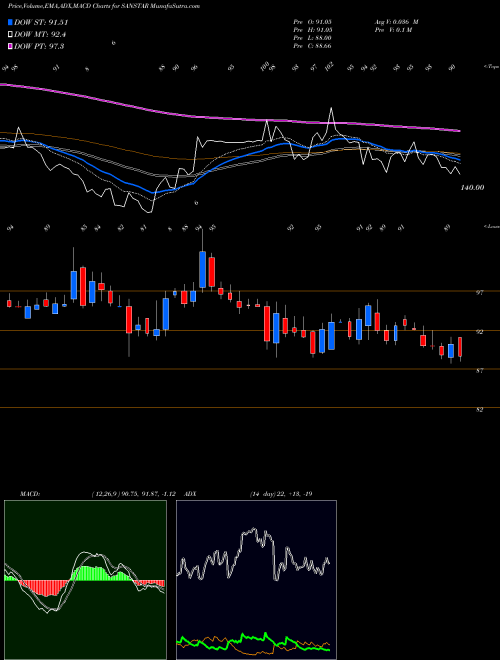Click the 97 price axis label
Viewport: 500px width, 660px height.
tap(479, 293)
